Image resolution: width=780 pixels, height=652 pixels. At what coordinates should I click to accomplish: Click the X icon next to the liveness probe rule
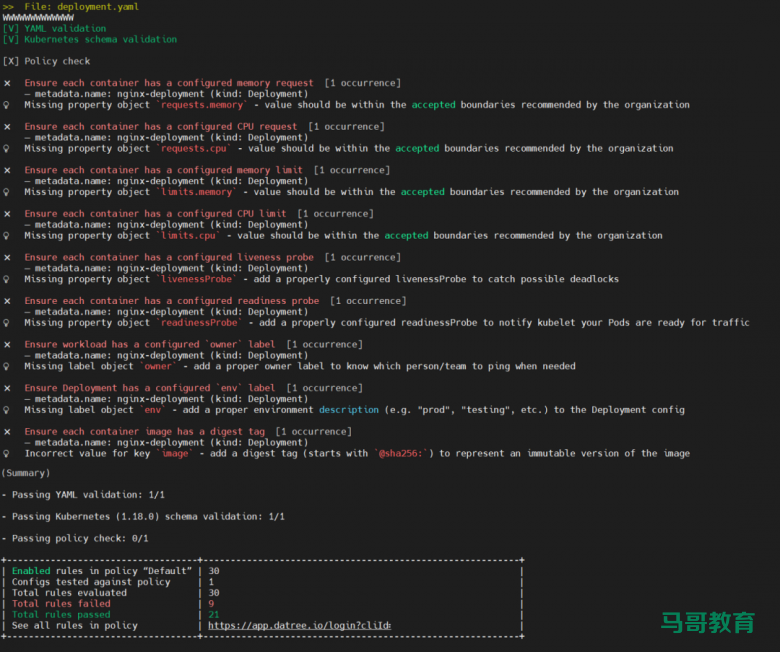point(8,258)
